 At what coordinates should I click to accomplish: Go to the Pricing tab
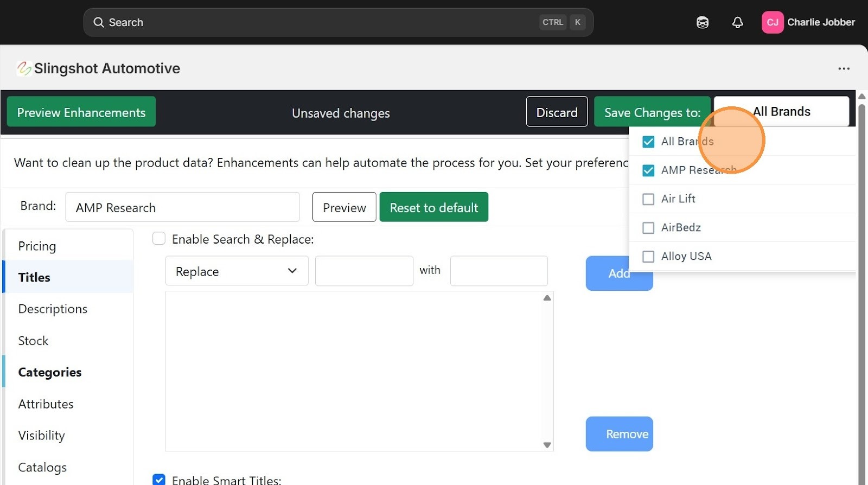tap(68, 246)
